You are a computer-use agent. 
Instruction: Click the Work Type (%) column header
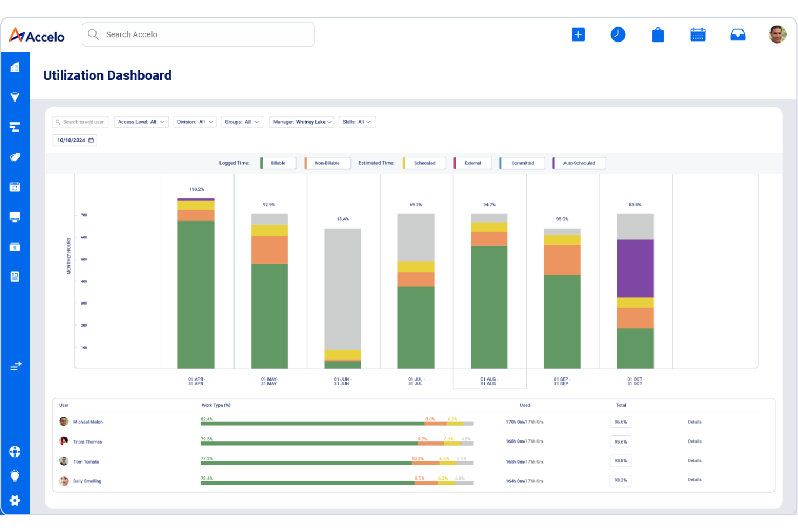pos(216,405)
